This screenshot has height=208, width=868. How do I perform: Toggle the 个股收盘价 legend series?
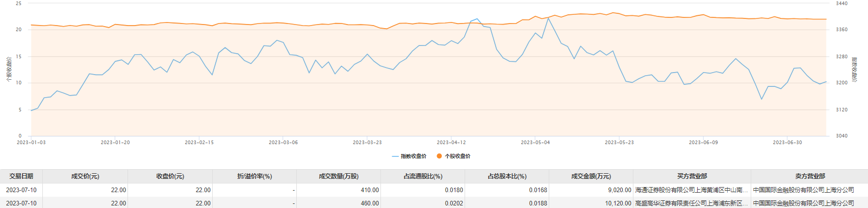click(453, 156)
